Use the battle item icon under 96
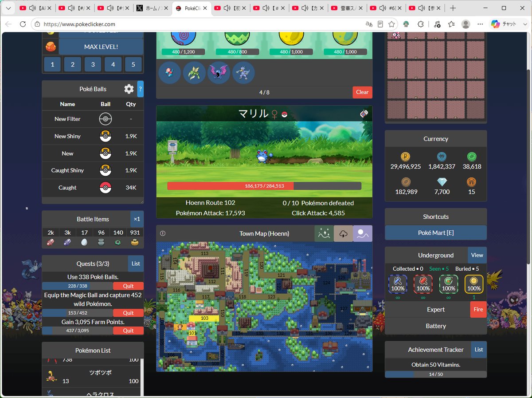The height and width of the screenshot is (398, 532). click(102, 242)
